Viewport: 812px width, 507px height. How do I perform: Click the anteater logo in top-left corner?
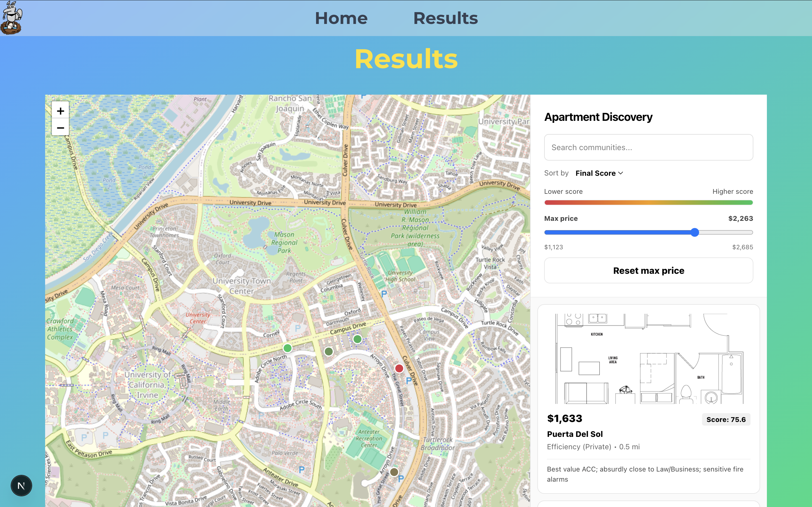(12, 18)
